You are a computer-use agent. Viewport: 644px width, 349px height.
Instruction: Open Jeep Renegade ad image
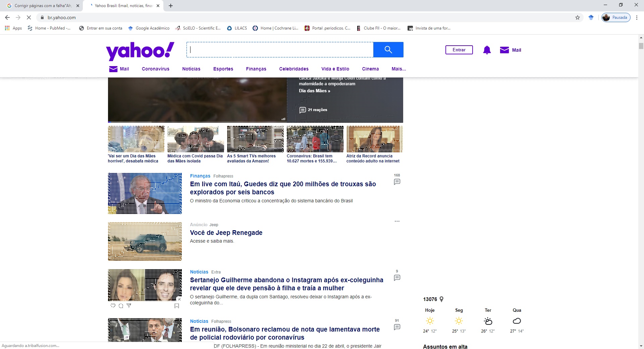point(145,241)
